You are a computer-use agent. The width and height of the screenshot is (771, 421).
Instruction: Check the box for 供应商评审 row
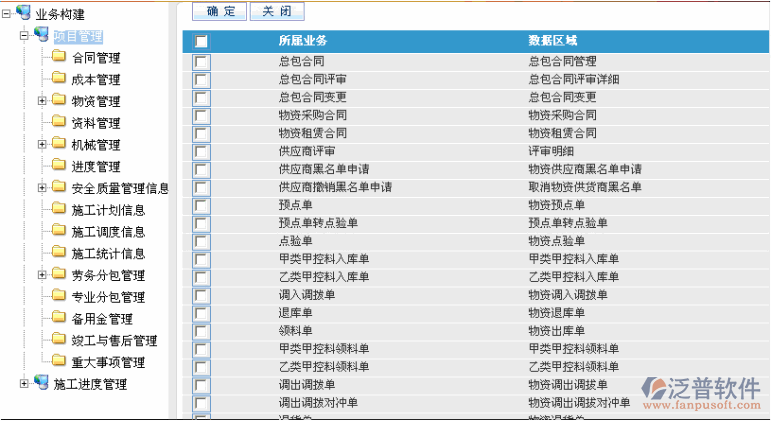[x=201, y=152]
